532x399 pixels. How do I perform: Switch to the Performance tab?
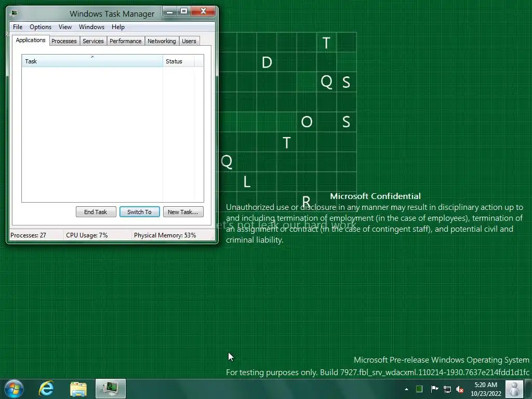[126, 41]
